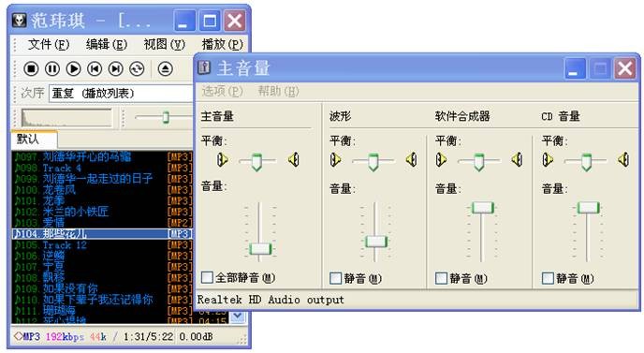This screenshot has height=353, width=644.
Task: Check the 全部静音 mute all checkbox
Action: click(x=207, y=277)
